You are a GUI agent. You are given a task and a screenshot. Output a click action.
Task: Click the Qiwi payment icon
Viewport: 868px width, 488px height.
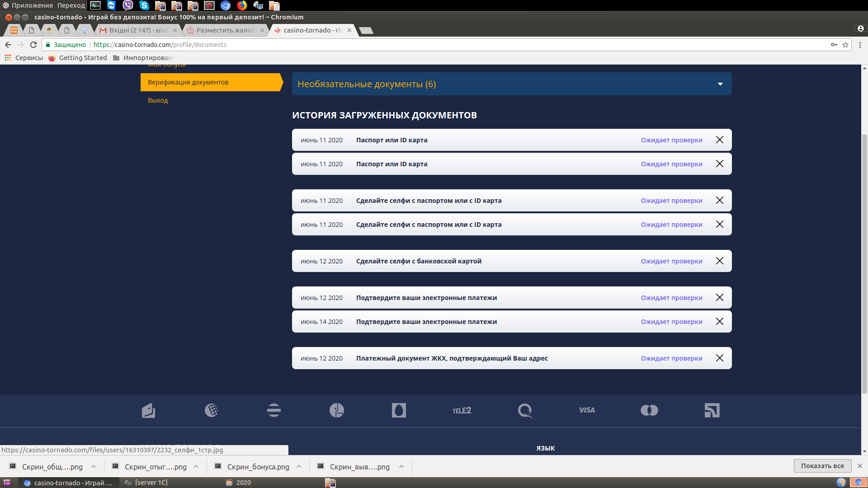tap(524, 410)
